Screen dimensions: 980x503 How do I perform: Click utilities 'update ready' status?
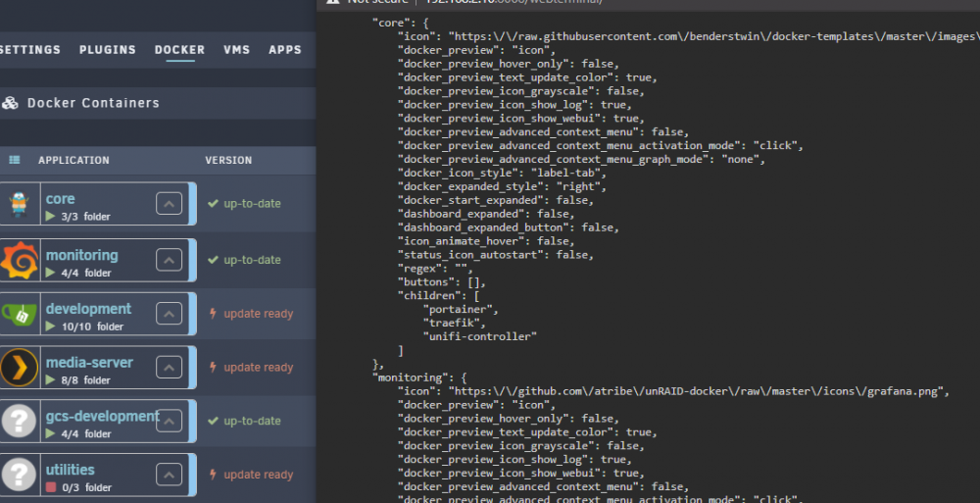coord(258,475)
